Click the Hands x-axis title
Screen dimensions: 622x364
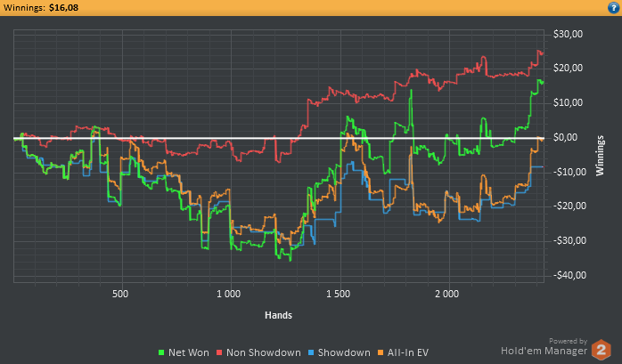278,315
